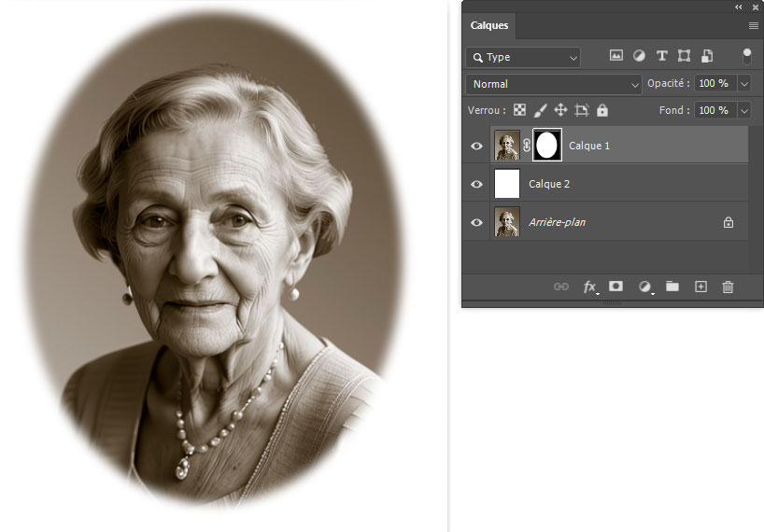764x532 pixels.
Task: Click the Verrou label
Action: (487, 110)
